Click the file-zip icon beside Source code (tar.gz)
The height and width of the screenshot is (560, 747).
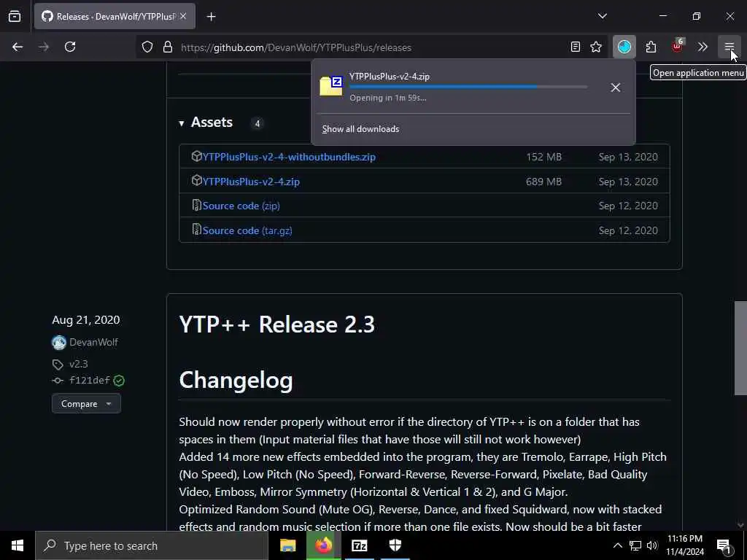tap(196, 230)
